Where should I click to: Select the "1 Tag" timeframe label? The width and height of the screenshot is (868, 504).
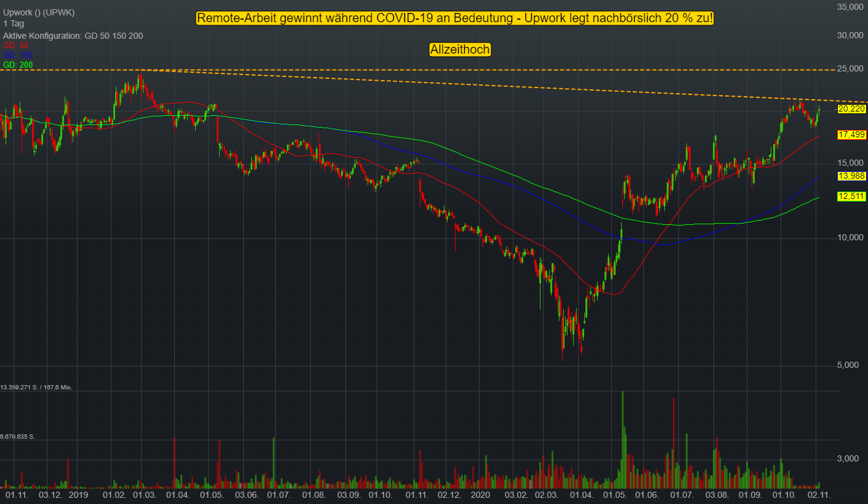point(13,24)
